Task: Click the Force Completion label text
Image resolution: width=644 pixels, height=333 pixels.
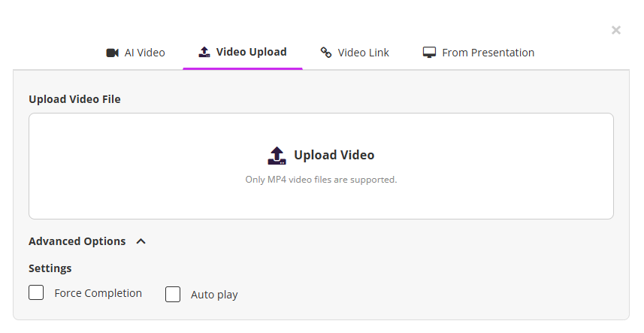Action: coord(98,293)
